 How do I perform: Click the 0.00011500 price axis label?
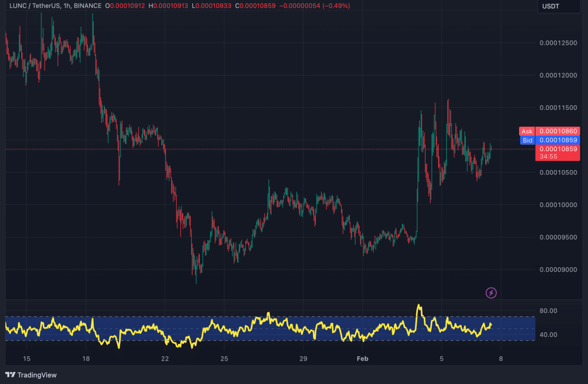[558, 107]
